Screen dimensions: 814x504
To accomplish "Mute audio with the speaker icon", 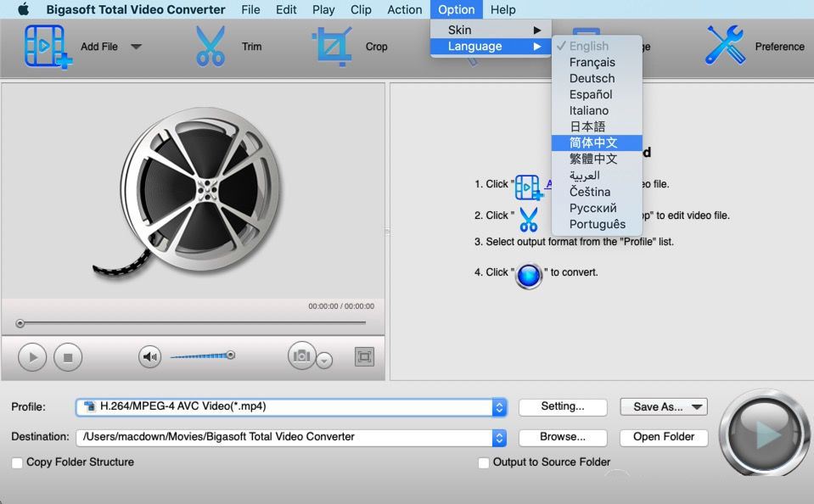I will click(x=150, y=356).
